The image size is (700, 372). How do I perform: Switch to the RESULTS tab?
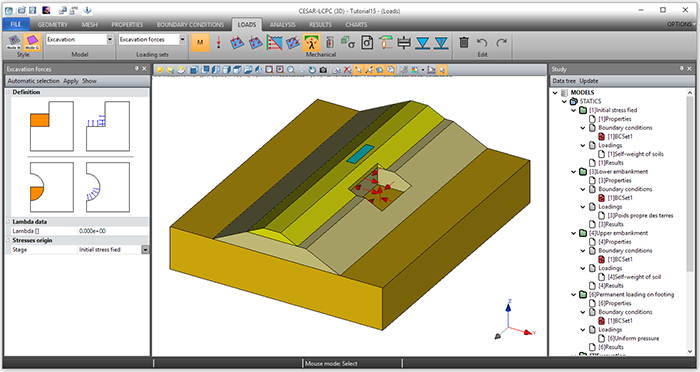pos(321,25)
